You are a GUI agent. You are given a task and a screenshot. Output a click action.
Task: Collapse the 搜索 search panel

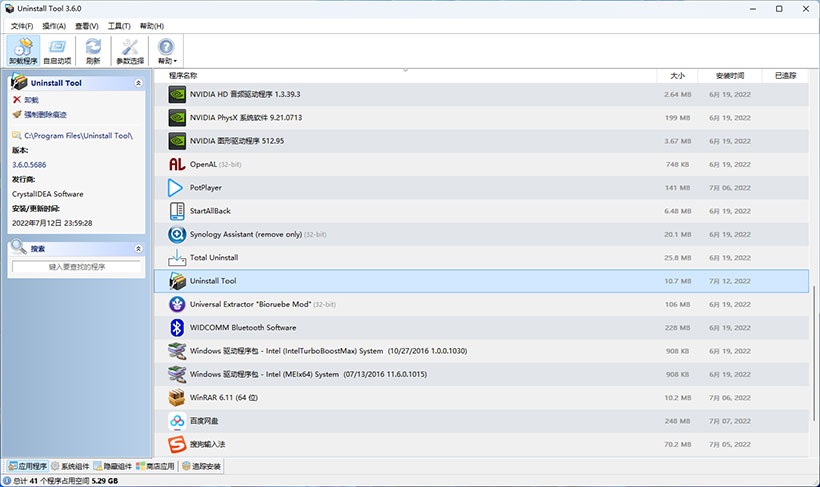(x=137, y=248)
